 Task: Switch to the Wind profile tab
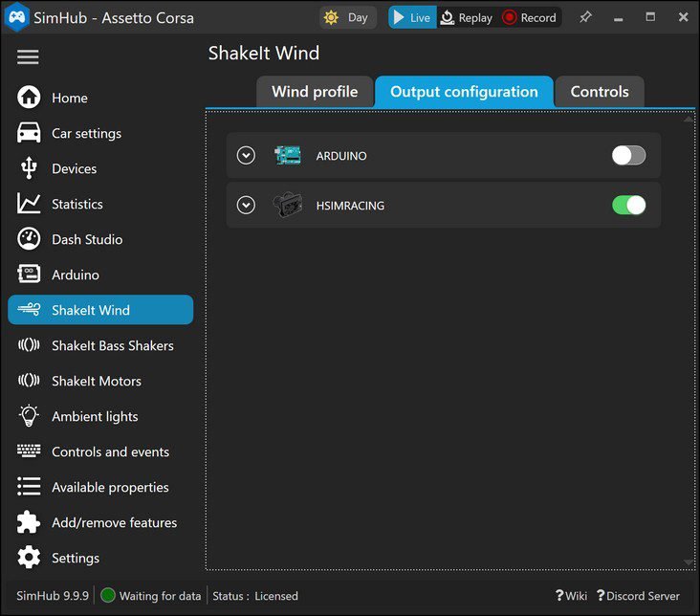pos(315,92)
